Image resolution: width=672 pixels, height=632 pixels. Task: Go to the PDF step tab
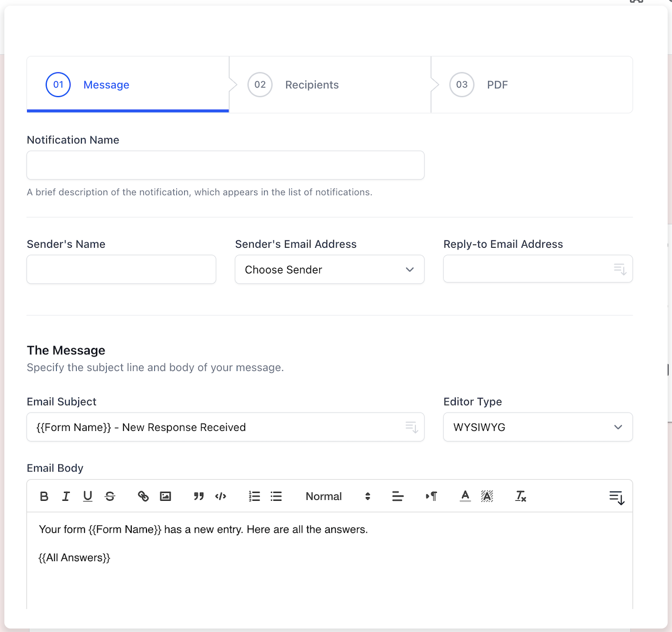tap(497, 85)
